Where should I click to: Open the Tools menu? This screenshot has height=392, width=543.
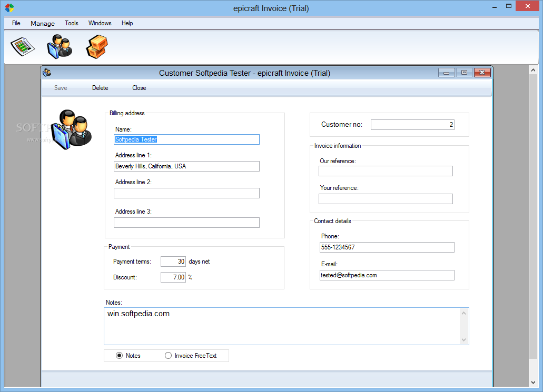tap(71, 23)
